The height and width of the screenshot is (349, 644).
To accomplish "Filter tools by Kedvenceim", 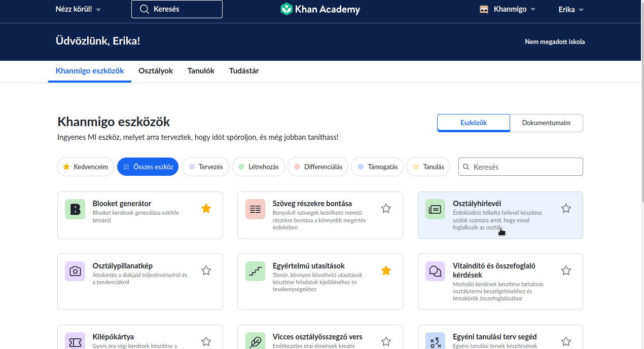I will pyautogui.click(x=85, y=167).
